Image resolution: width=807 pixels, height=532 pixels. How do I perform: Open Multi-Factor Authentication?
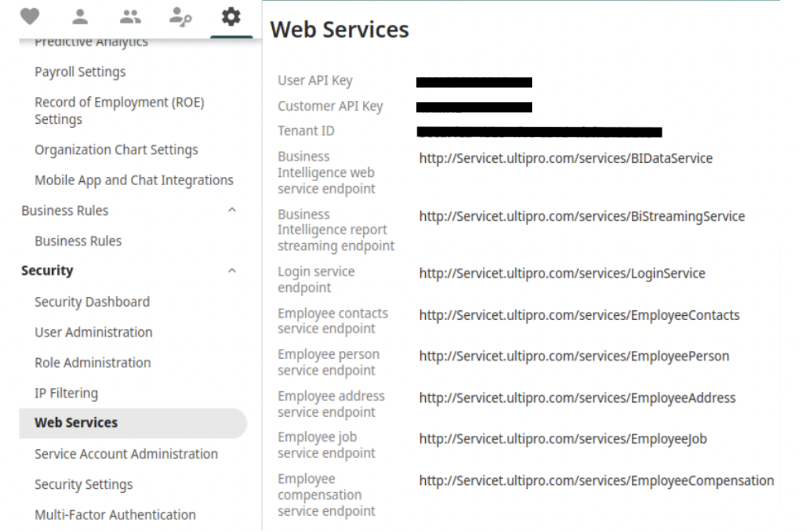point(115,515)
